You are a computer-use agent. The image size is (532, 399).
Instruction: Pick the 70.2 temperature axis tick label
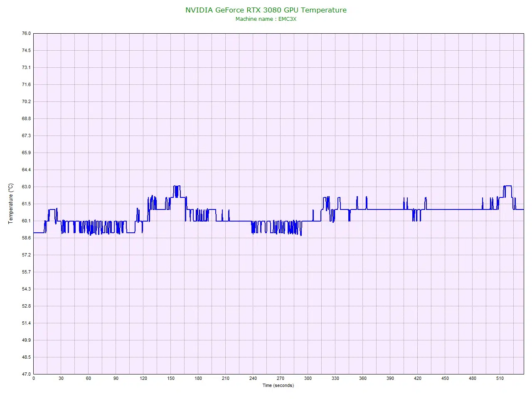point(26,101)
